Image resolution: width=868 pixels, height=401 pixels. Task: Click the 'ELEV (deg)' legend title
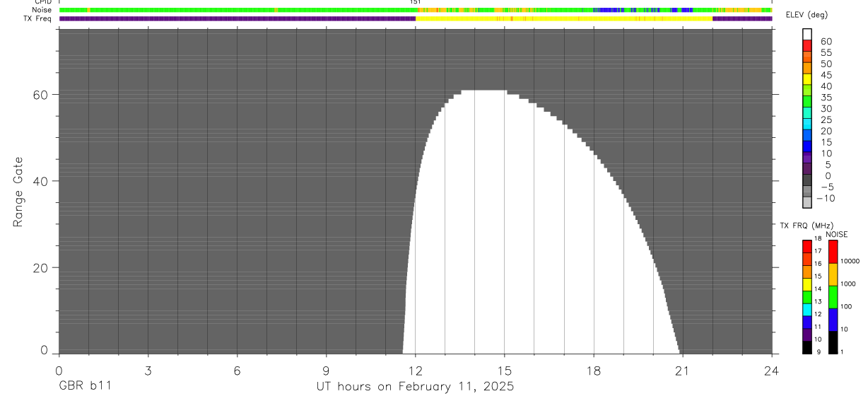point(807,15)
